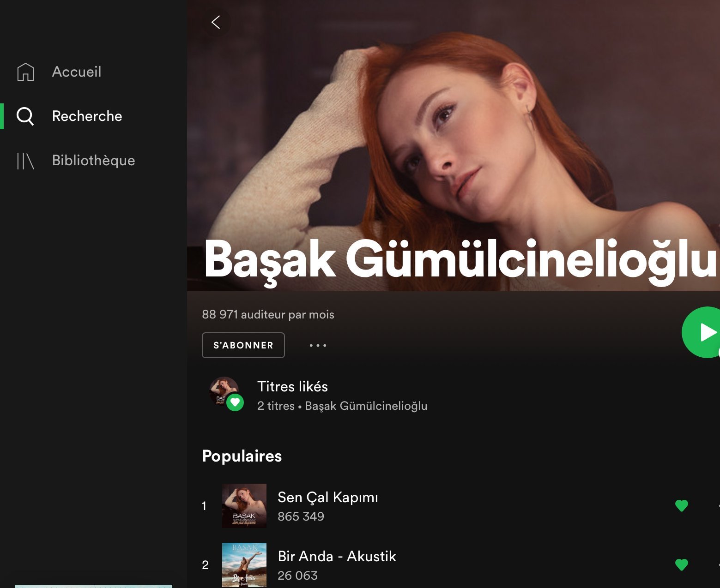Go to Recherche in the sidebar
The width and height of the screenshot is (720, 588).
[x=87, y=116]
